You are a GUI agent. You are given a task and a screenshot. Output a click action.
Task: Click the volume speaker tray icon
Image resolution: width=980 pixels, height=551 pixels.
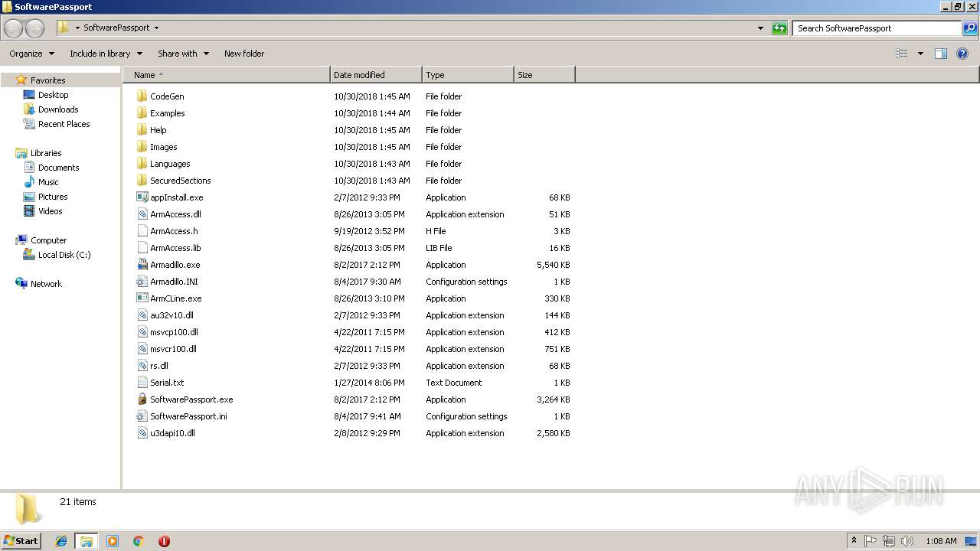point(907,541)
